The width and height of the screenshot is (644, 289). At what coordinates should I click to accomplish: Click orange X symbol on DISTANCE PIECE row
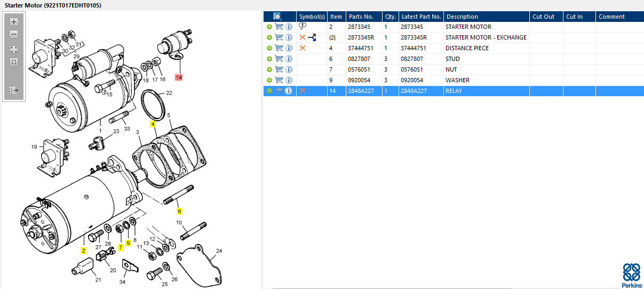pyautogui.click(x=303, y=48)
